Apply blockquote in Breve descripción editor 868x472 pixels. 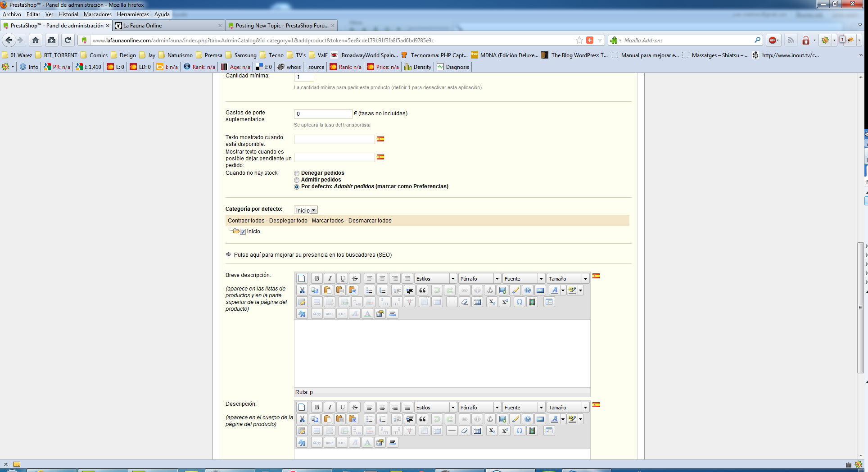pos(422,290)
